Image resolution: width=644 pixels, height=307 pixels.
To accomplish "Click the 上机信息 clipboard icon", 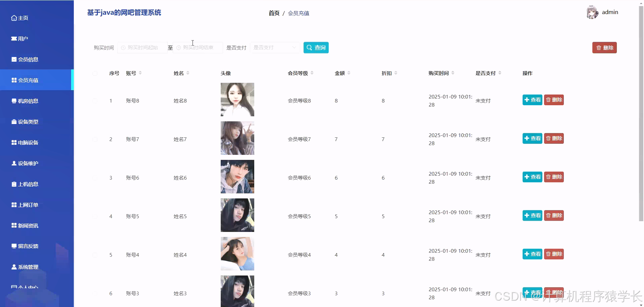I will 14,184.
